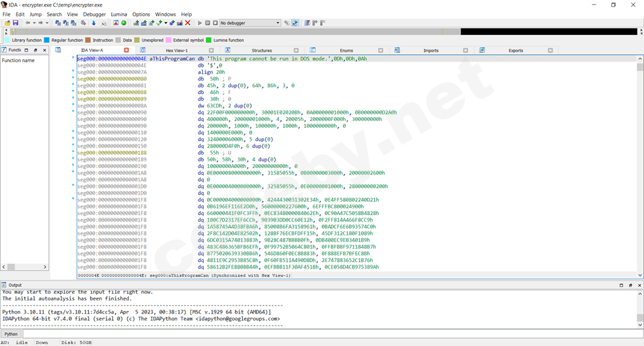
Task: Close the Functions panel
Action: 44,50
